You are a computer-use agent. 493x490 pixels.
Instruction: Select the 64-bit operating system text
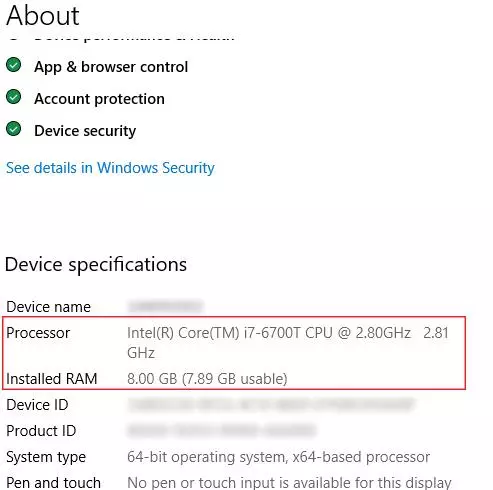pos(278,457)
